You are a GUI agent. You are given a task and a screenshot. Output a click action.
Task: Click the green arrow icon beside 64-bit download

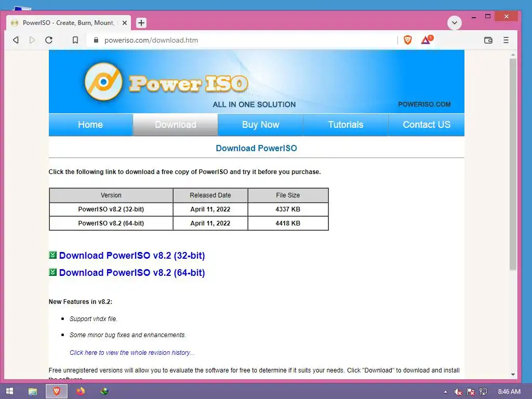[52, 272]
